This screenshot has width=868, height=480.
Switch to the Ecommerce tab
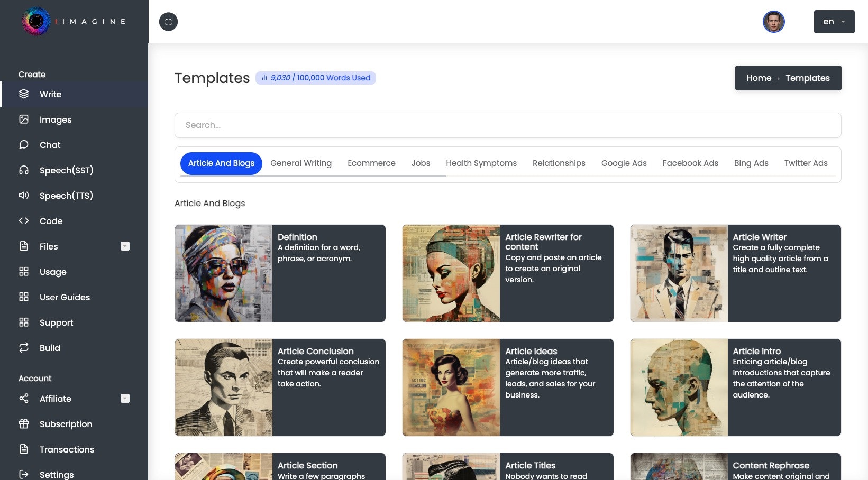(371, 163)
